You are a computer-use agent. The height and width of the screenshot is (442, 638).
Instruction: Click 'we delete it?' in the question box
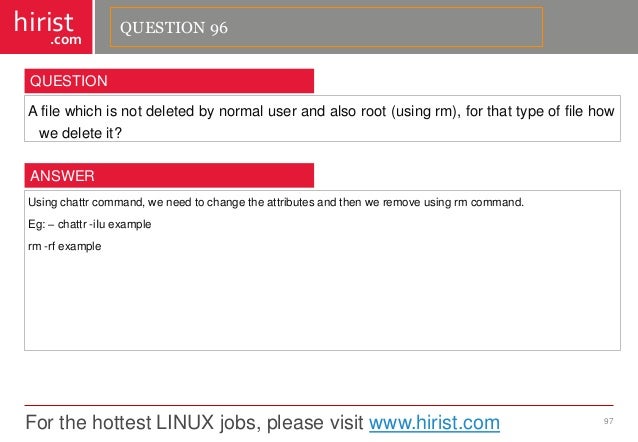(x=80, y=133)
